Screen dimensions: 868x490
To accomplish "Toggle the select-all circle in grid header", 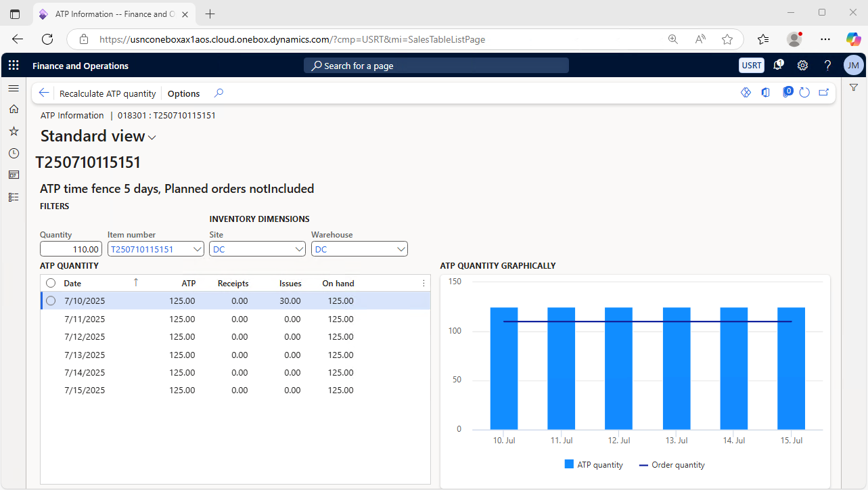I will pyautogui.click(x=51, y=283).
